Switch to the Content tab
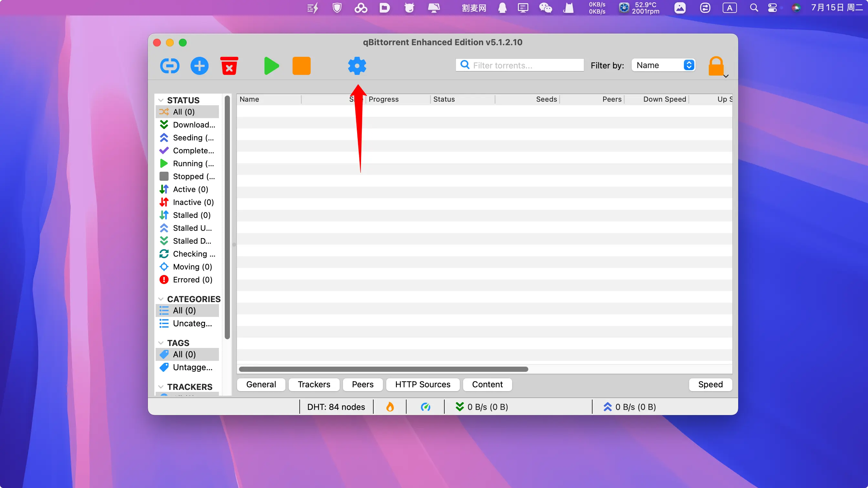 pyautogui.click(x=487, y=385)
